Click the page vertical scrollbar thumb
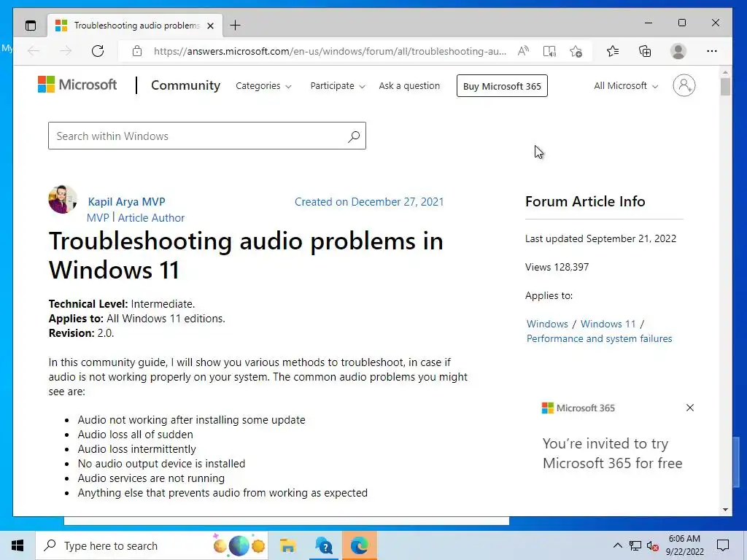 click(725, 87)
